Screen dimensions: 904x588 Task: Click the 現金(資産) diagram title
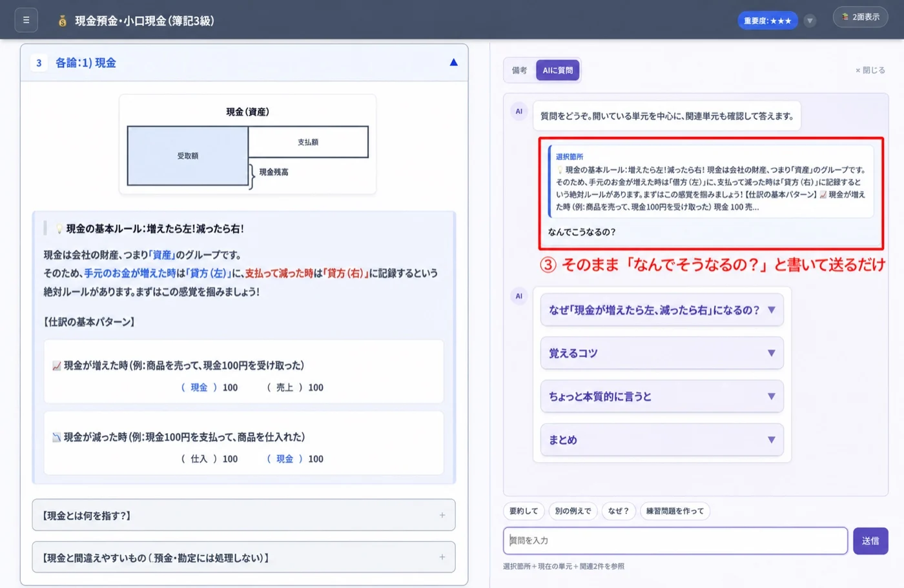[x=248, y=112]
